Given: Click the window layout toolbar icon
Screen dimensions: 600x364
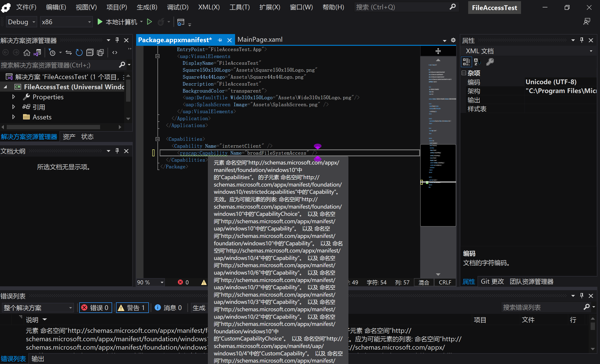Looking at the screenshot, I should tap(181, 22).
